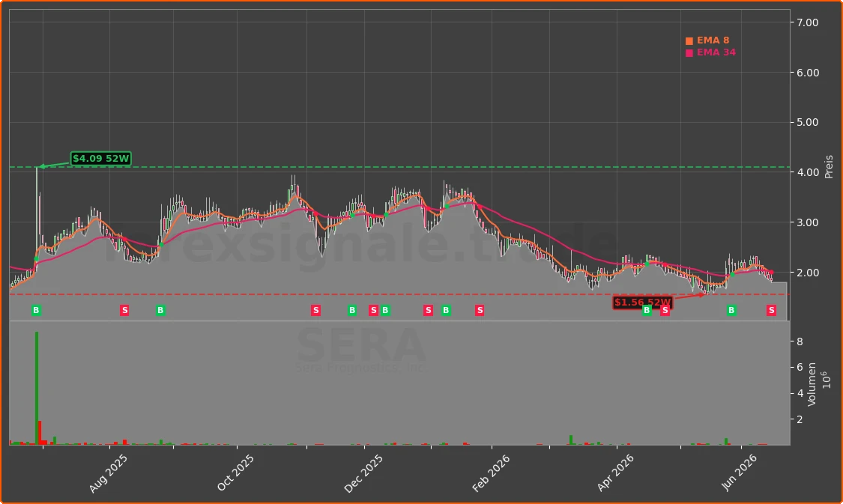
Task: Select the EMA 34 legend label
Action: (716, 52)
